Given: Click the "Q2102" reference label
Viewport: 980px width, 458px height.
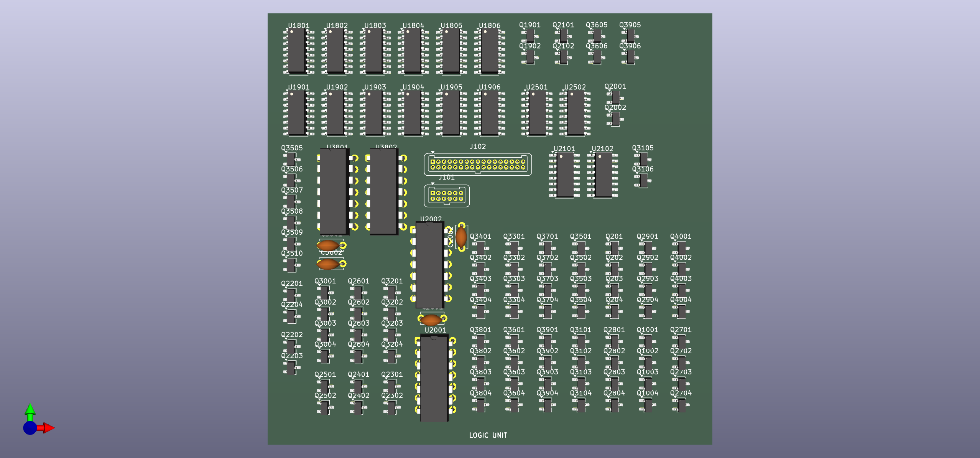Looking at the screenshot, I should (x=563, y=46).
